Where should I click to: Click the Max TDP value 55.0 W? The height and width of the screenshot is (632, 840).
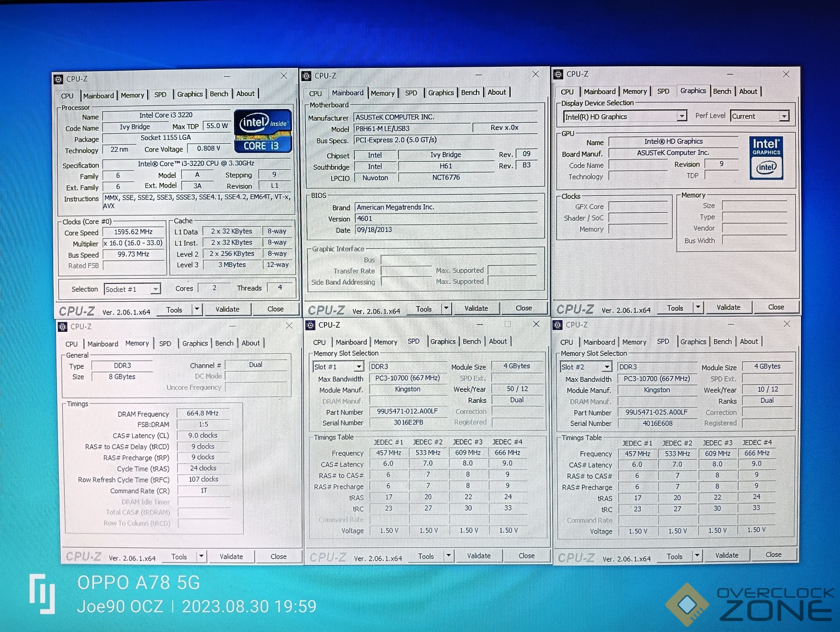coord(217,126)
